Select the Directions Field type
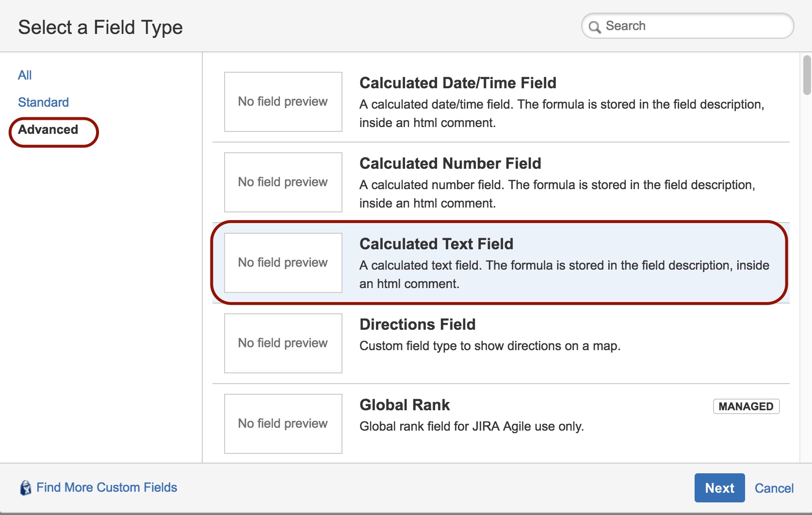The height and width of the screenshot is (515, 812). tap(417, 324)
